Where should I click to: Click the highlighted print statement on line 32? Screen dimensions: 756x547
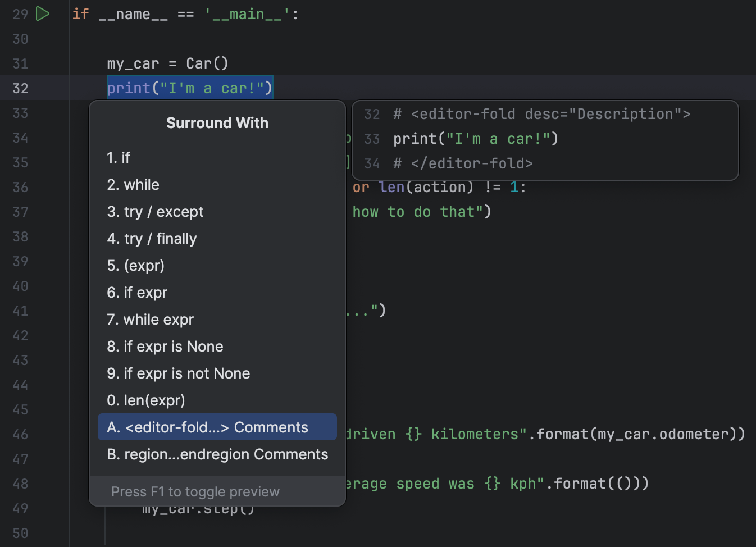click(189, 88)
